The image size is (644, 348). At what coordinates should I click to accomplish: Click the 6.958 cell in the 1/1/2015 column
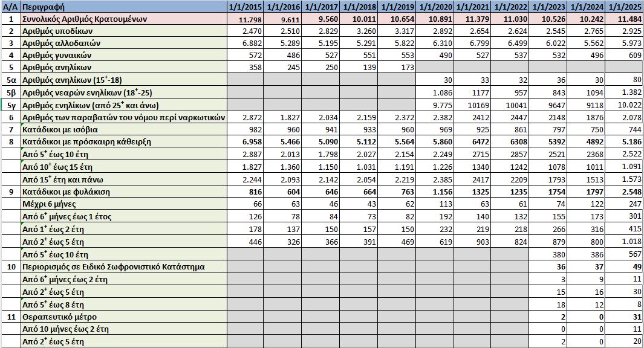[246, 142]
